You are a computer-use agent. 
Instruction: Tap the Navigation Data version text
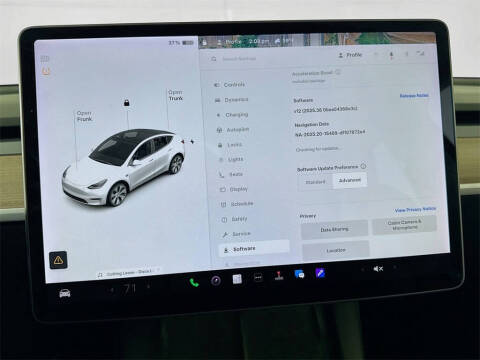coord(330,133)
